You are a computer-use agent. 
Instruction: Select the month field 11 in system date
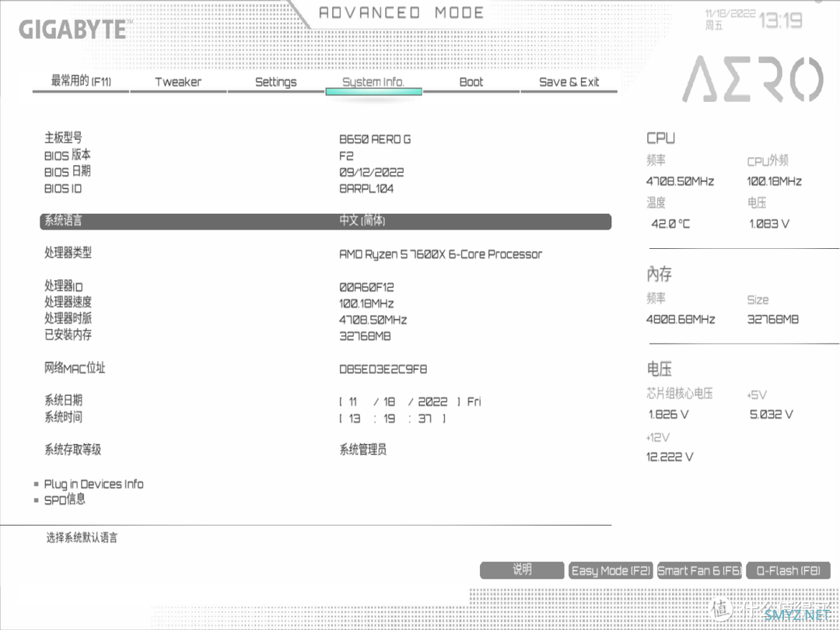click(353, 401)
